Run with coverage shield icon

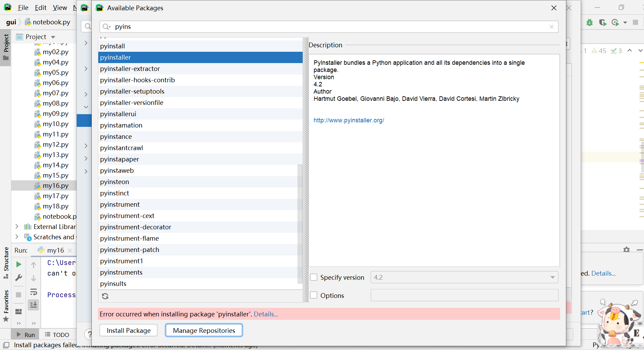[x=603, y=22]
